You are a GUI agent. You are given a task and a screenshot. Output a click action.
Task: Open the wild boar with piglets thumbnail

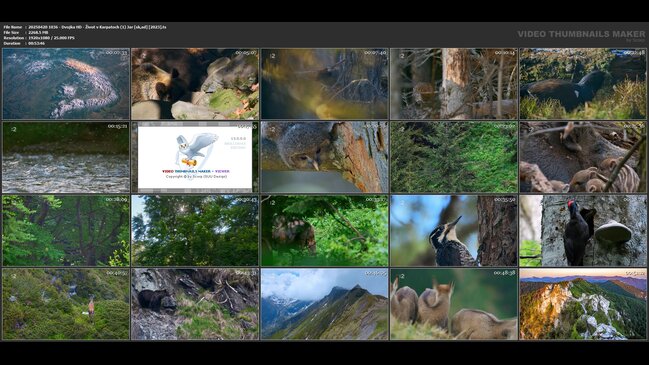pyautogui.click(x=583, y=157)
